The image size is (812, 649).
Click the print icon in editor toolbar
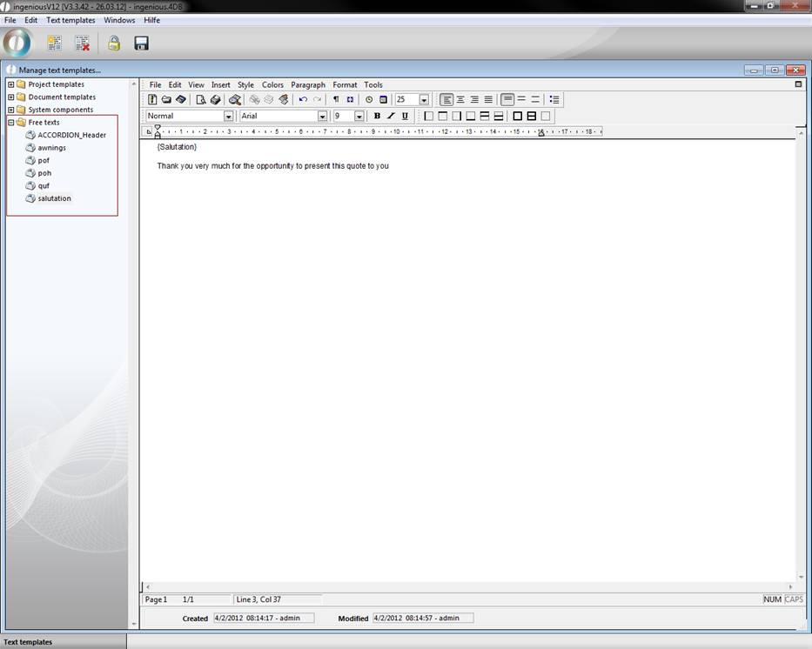tap(215, 100)
